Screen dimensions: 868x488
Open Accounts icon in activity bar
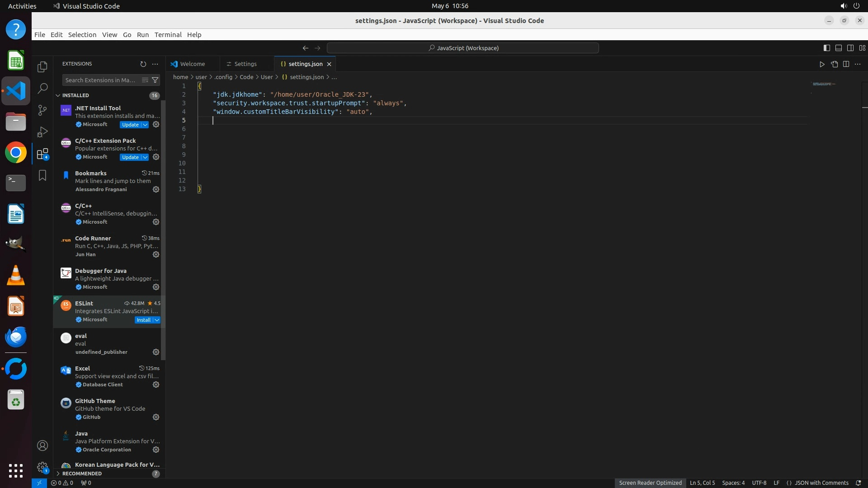click(42, 446)
